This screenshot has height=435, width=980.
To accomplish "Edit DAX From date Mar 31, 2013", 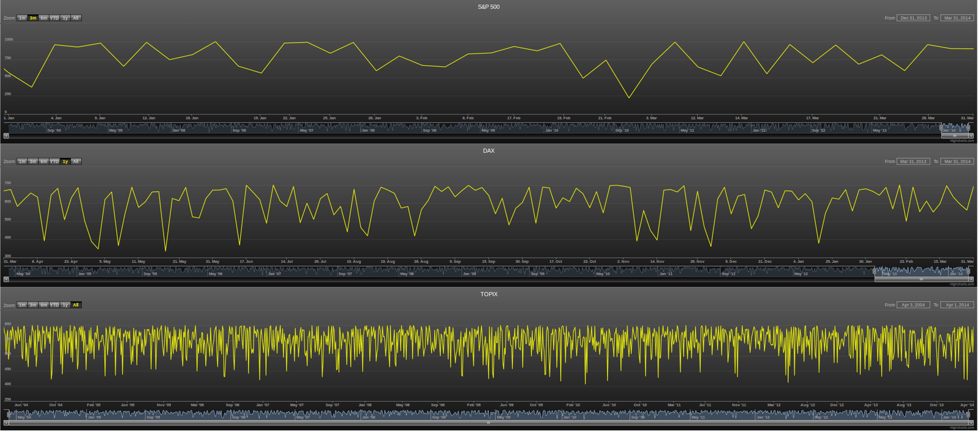I will click(x=913, y=162).
